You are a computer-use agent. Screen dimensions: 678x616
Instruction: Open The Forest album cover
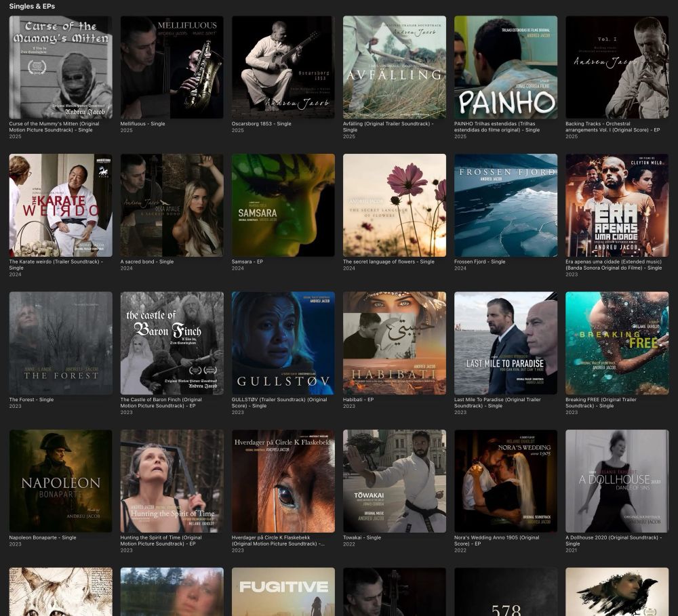pyautogui.click(x=60, y=343)
